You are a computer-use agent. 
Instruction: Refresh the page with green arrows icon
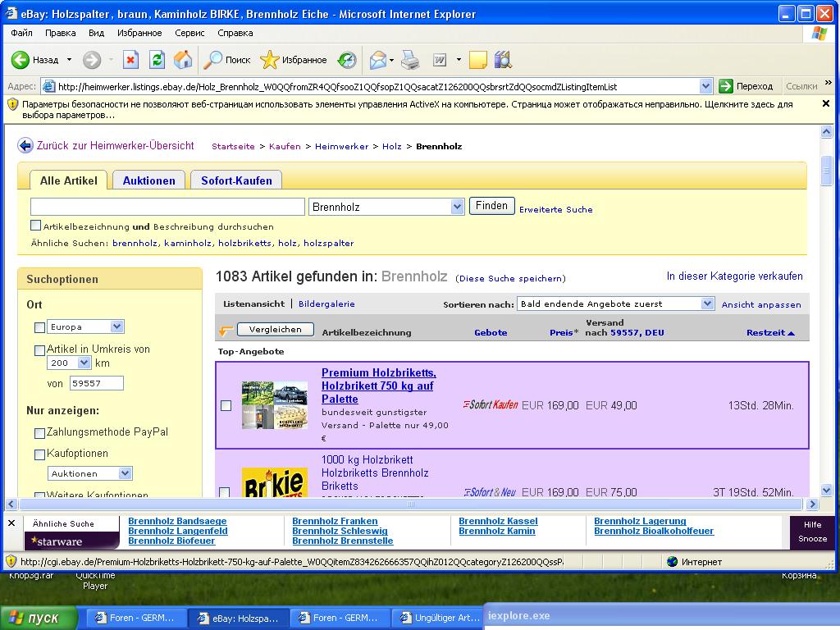[157, 59]
